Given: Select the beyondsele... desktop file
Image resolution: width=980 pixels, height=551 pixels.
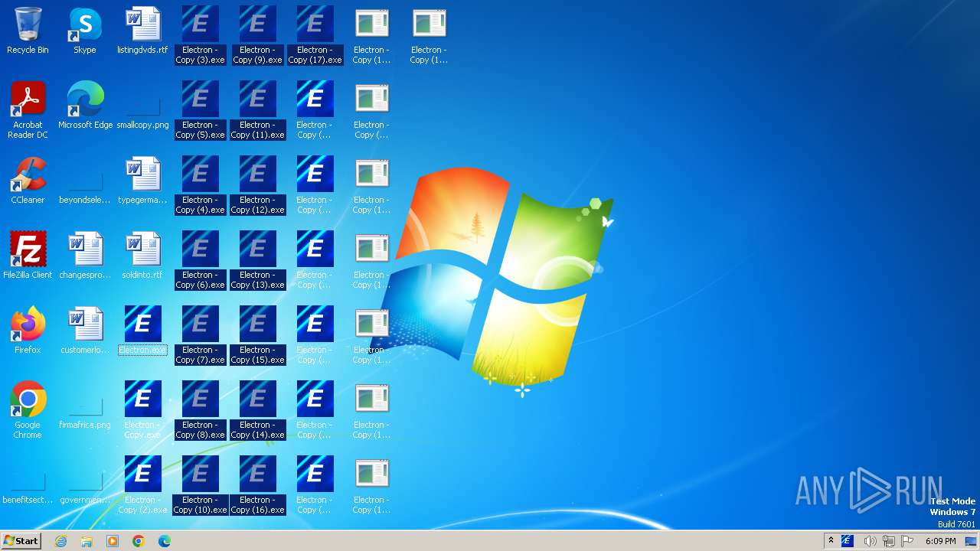Looking at the screenshot, I should (x=85, y=181).
